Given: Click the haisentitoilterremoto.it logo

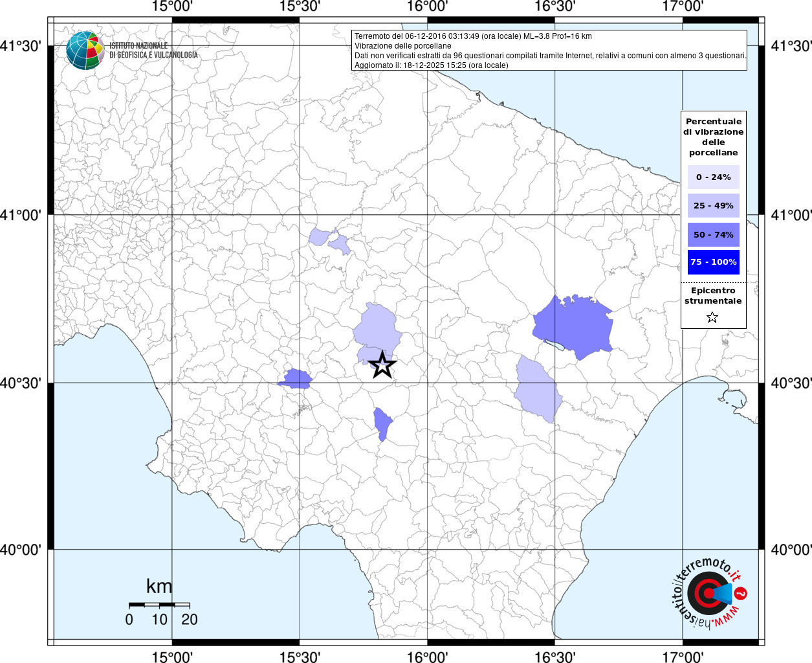Looking at the screenshot, I should [x=708, y=594].
